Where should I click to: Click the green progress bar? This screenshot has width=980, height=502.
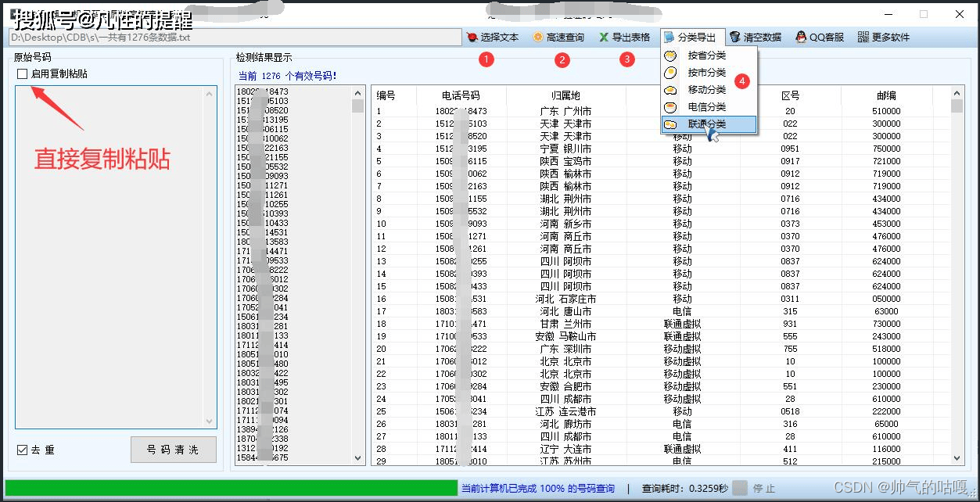(x=235, y=486)
